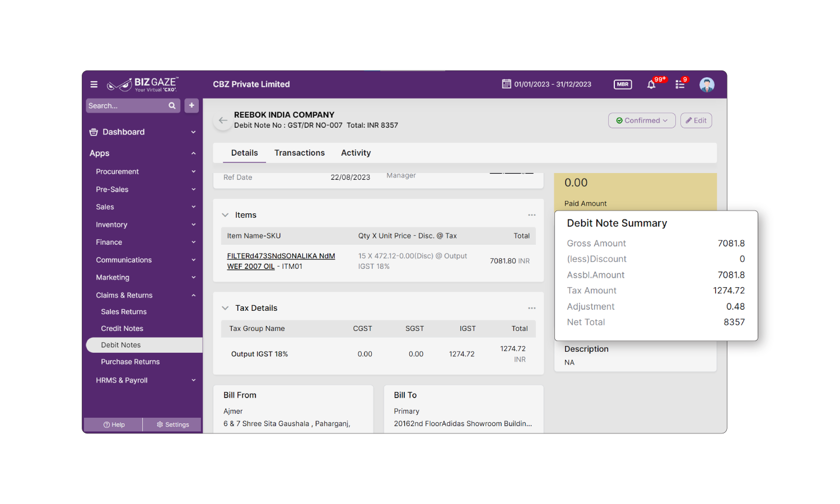Open the FILTERd473SNdSONALIKA item link
The image size is (840, 504).
pyautogui.click(x=281, y=261)
